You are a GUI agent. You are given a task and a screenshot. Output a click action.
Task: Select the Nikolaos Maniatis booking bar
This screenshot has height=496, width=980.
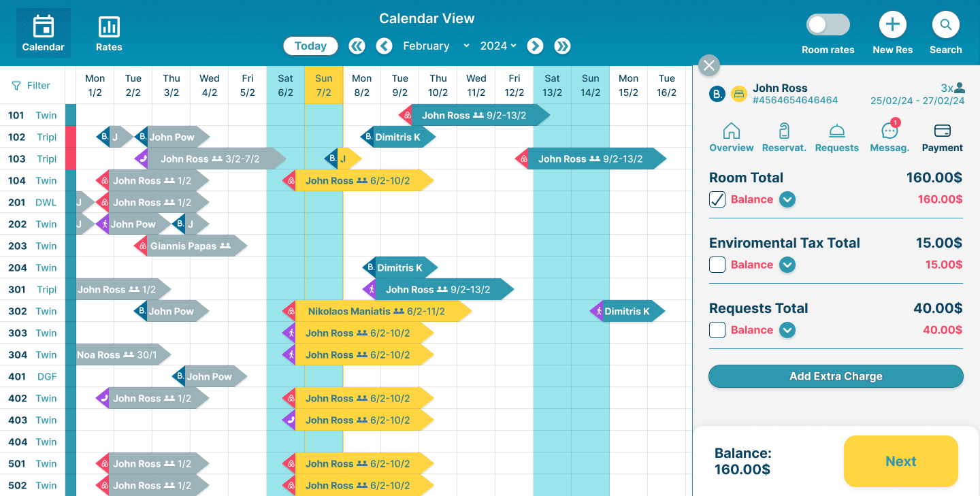[x=374, y=311]
